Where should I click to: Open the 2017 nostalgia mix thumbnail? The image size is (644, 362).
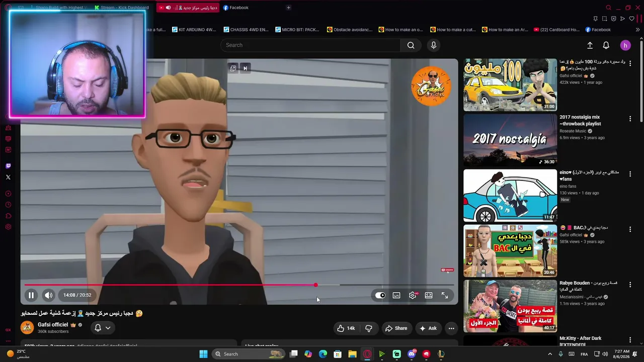(510, 140)
